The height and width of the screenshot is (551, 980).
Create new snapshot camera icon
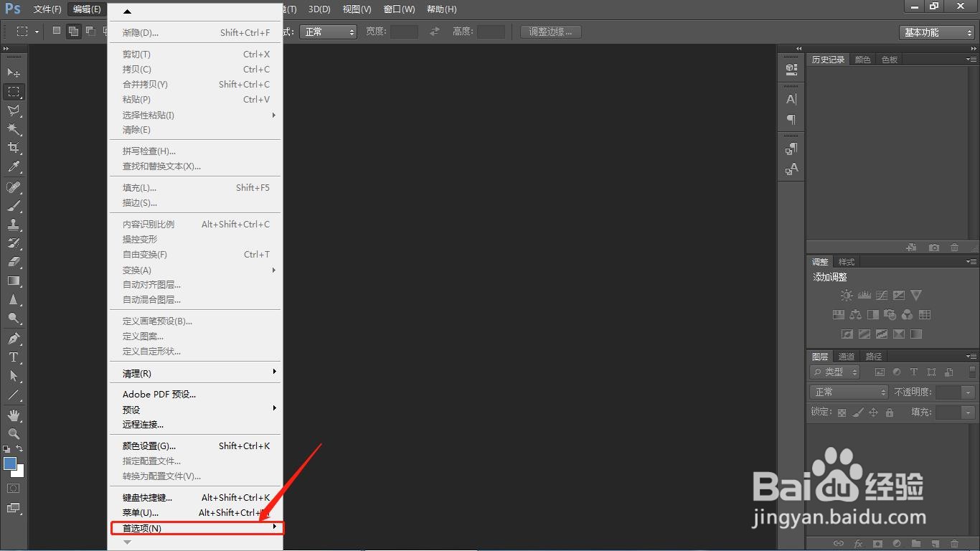(933, 248)
